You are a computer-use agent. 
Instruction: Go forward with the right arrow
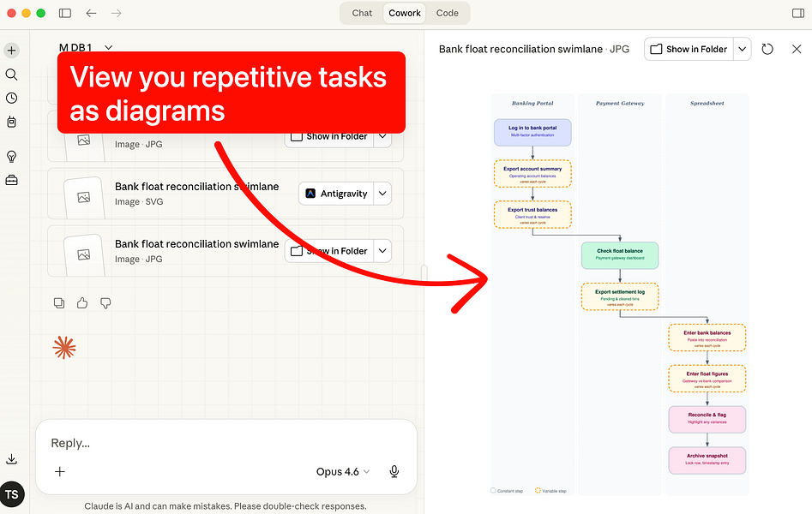[116, 13]
